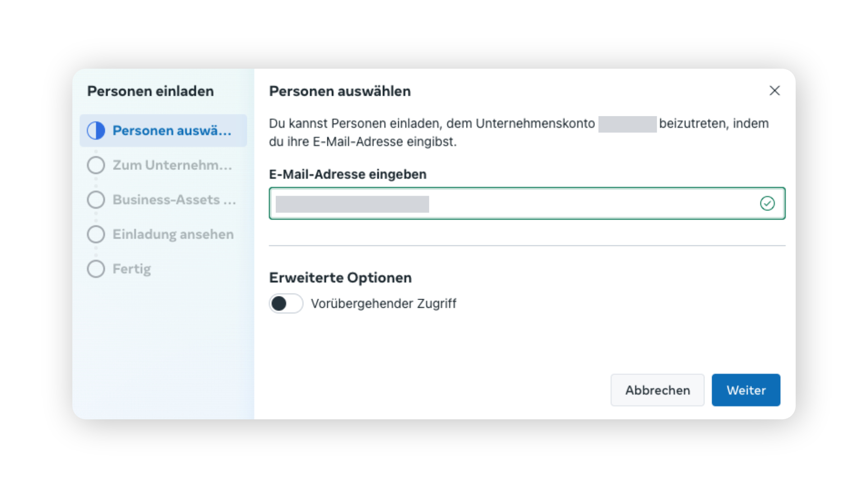Viewport: 868px width, 488px height.
Task: Click the half-filled step icon for Personen auswählen
Action: (96, 131)
